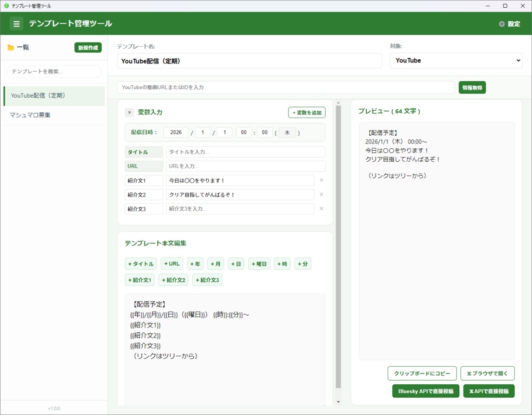Click the YouTube動画URLまたはID input

coord(286,87)
